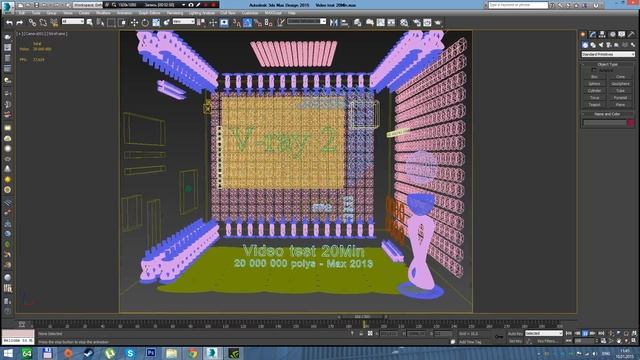Screen dimensions: 640x360
Task: Switch to the Hierarchy command panel
Action: [x=602, y=34]
